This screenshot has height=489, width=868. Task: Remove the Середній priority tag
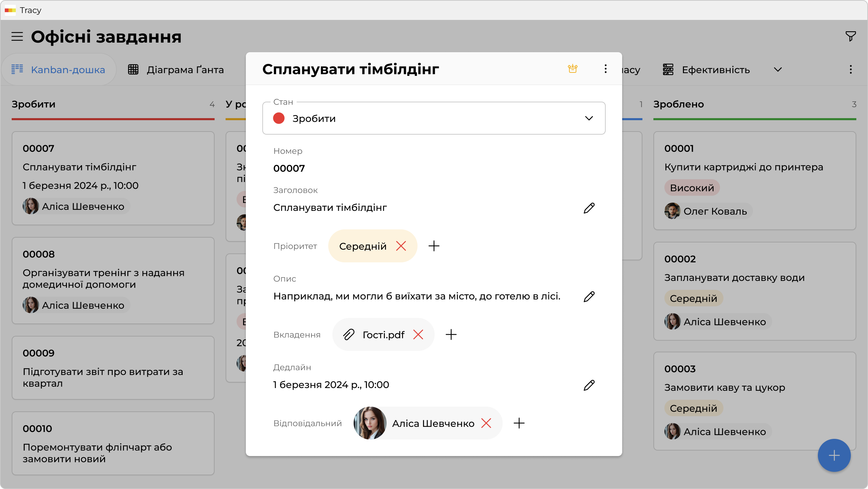[x=401, y=246]
